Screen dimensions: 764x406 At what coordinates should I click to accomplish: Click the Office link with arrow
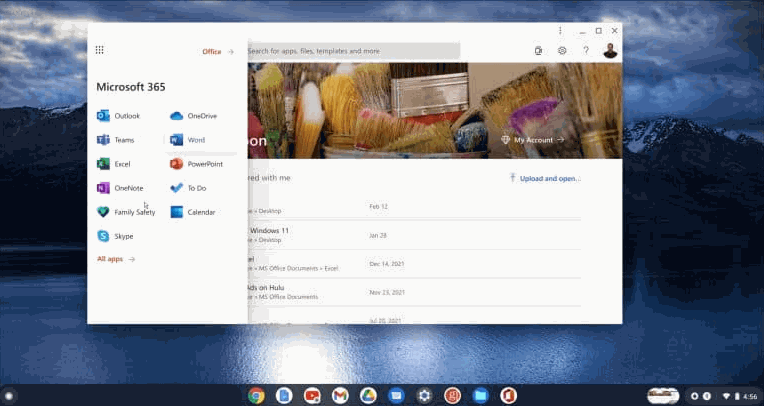click(x=218, y=52)
